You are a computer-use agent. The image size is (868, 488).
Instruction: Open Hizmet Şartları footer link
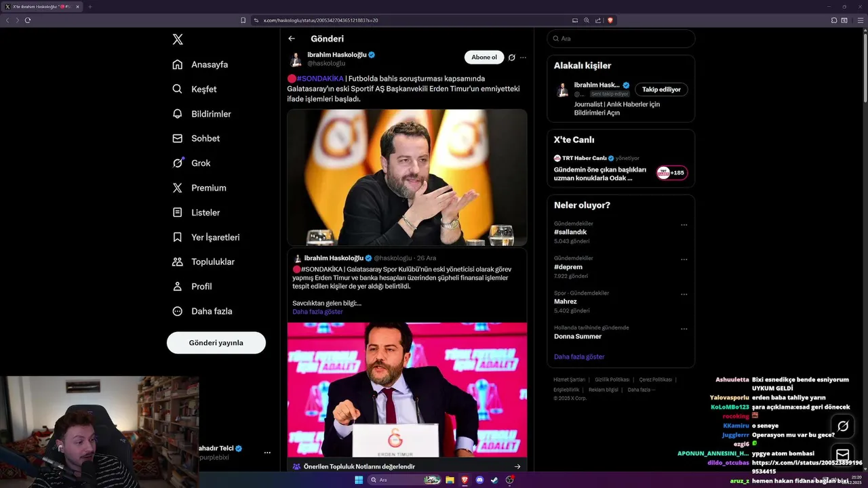569,380
